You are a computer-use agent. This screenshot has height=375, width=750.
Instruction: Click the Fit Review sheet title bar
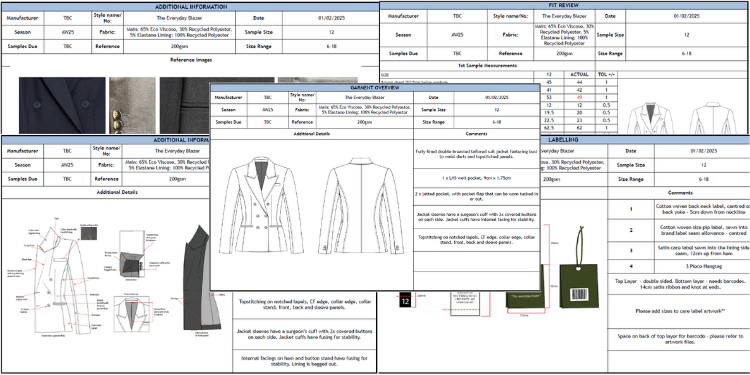pyautogui.click(x=565, y=5)
